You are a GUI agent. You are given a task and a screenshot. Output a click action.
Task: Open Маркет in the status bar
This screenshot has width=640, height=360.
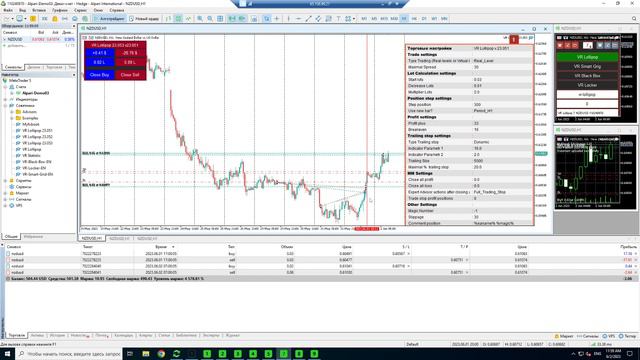point(564,336)
